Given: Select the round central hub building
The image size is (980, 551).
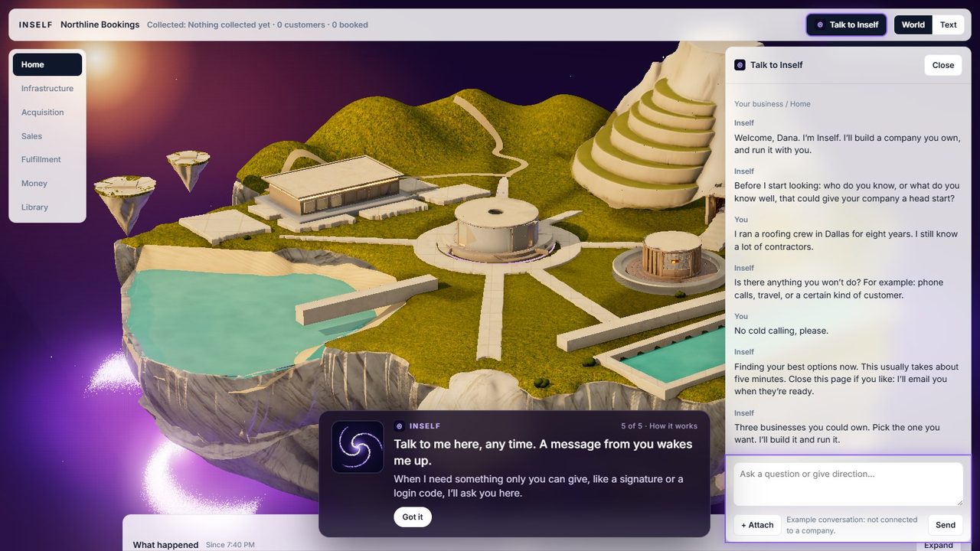Looking at the screenshot, I should pos(495,227).
